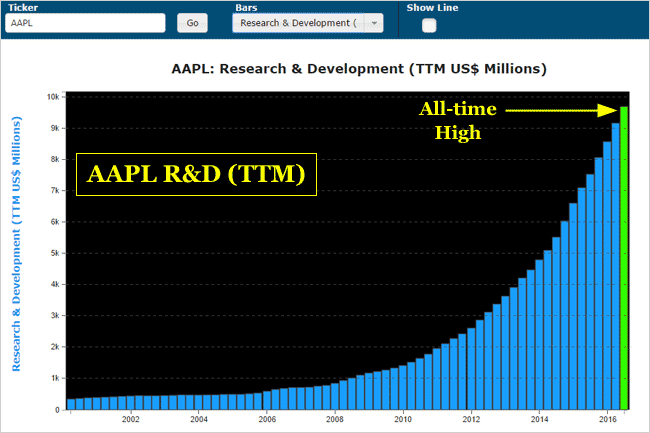Screen dimensions: 650x433
Task: Click the 2010 x-axis label
Action: (x=403, y=419)
